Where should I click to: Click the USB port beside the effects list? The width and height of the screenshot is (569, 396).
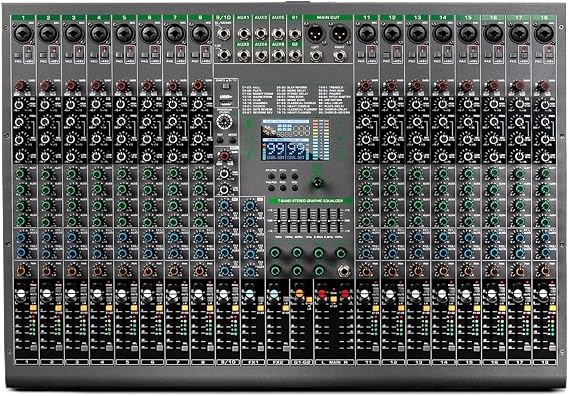point(226,104)
